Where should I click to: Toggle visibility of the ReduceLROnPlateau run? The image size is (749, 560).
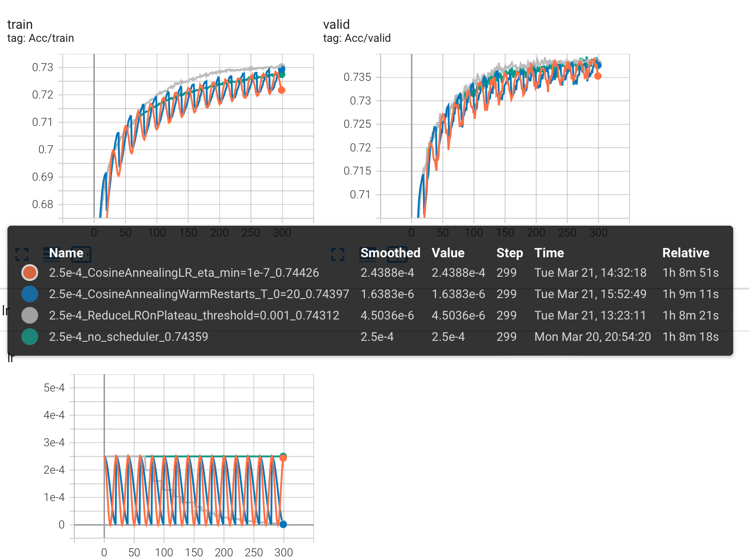click(29, 315)
